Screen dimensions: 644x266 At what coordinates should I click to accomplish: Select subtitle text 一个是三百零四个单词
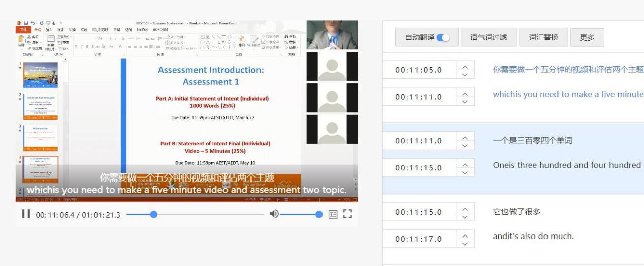533,140
